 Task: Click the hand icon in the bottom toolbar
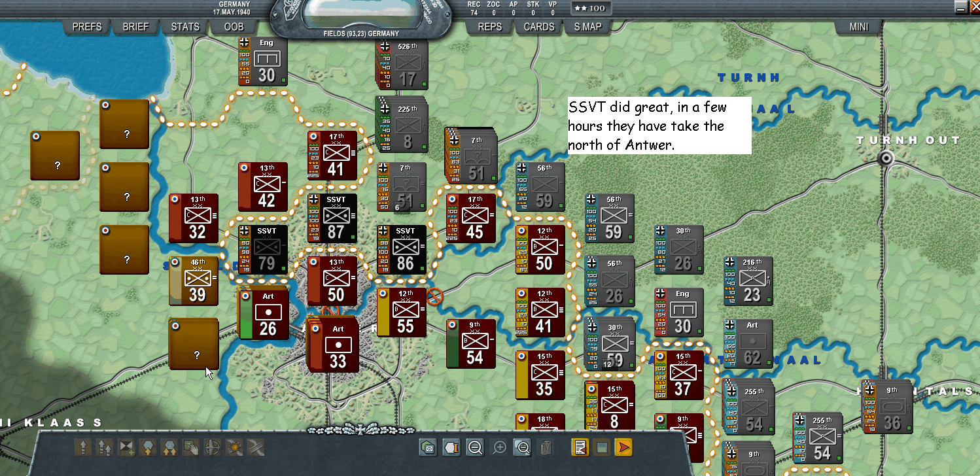point(191,448)
